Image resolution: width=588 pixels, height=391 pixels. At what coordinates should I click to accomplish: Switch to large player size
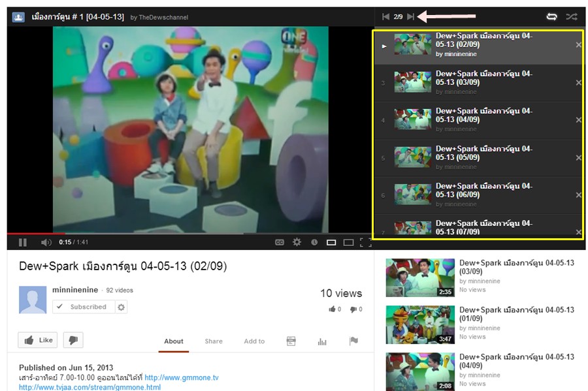(x=348, y=243)
